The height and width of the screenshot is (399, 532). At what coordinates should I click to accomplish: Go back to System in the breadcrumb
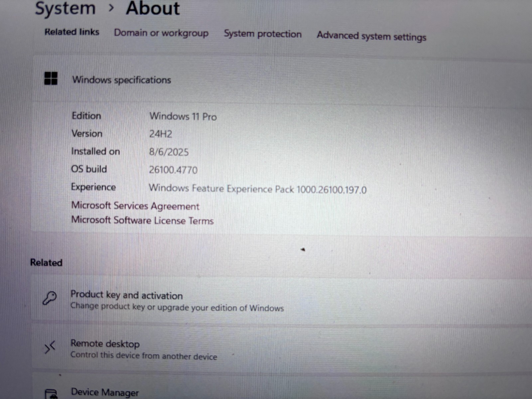pos(65,8)
